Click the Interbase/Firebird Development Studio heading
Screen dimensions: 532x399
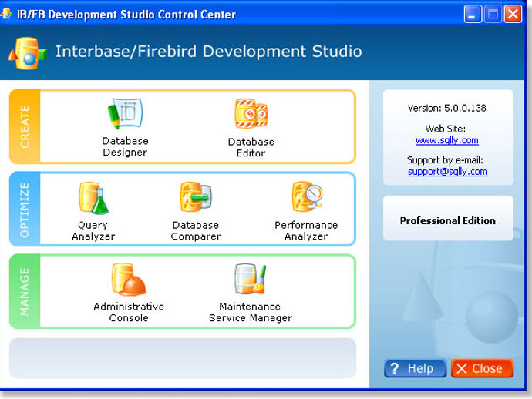[x=208, y=52]
